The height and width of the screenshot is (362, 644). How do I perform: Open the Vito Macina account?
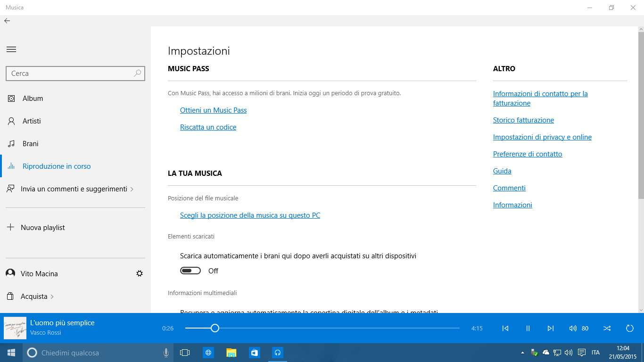[x=39, y=274]
